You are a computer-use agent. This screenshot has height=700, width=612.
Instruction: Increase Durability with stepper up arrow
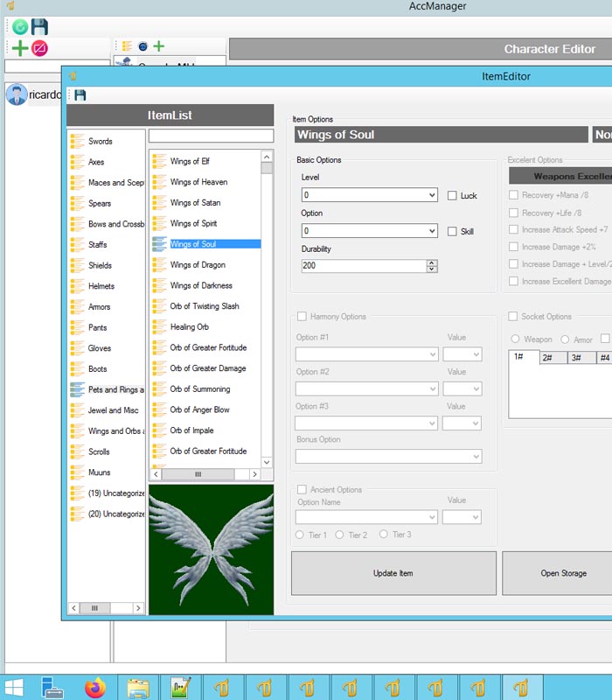pyautogui.click(x=432, y=263)
